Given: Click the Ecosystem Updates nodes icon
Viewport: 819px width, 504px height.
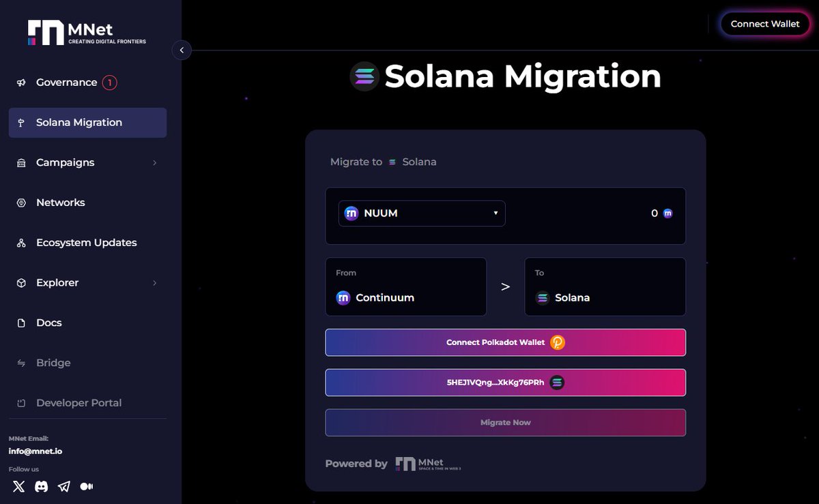Looking at the screenshot, I should coord(21,243).
